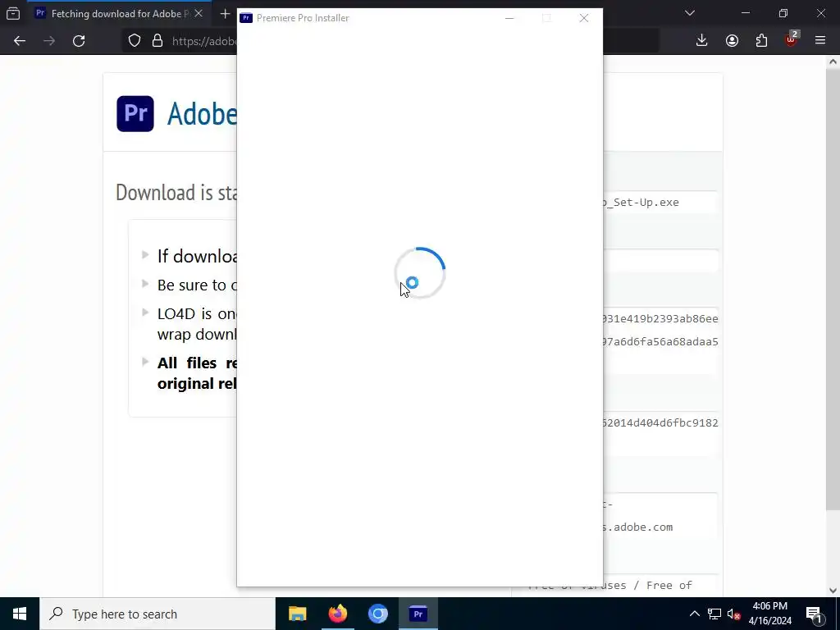The width and height of the screenshot is (840, 630).
Task: Click Premiere Pro installer taskbar icon
Action: (418, 614)
